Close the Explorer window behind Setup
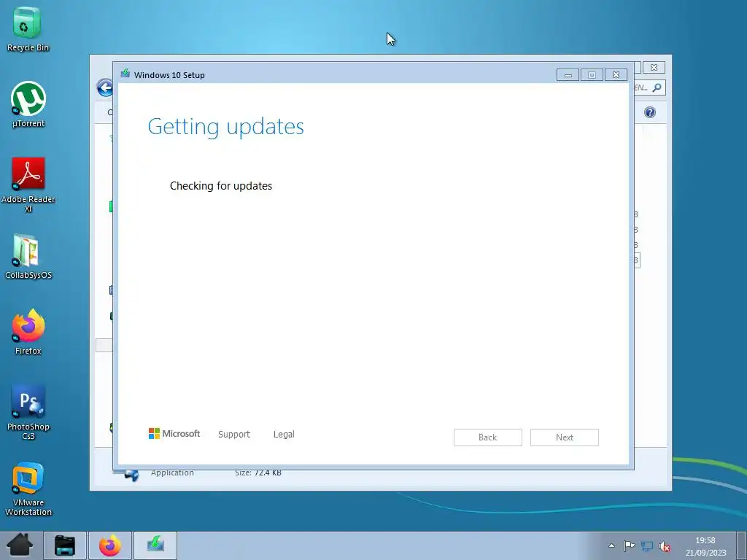 click(x=654, y=68)
